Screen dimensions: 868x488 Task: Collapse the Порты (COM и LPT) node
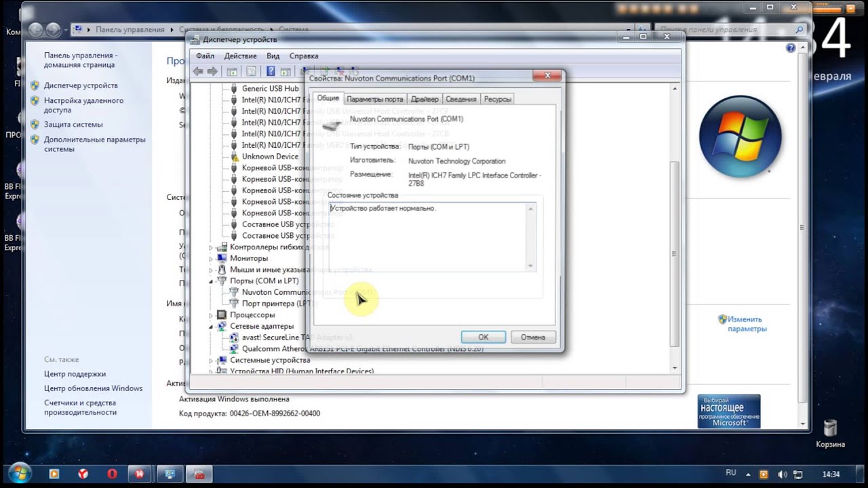[211, 281]
